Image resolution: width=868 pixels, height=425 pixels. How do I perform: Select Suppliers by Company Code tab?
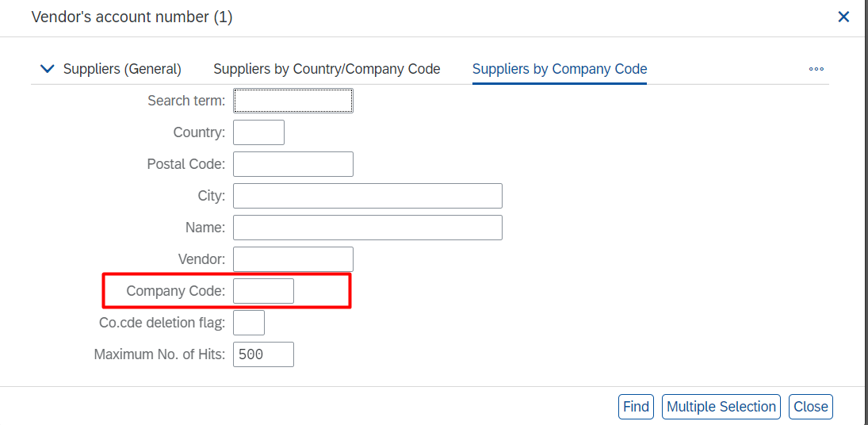click(560, 69)
